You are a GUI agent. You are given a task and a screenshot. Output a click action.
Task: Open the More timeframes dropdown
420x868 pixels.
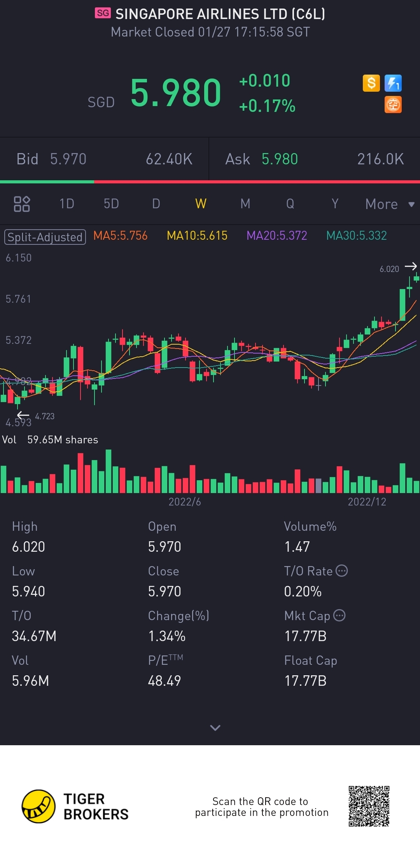(390, 204)
